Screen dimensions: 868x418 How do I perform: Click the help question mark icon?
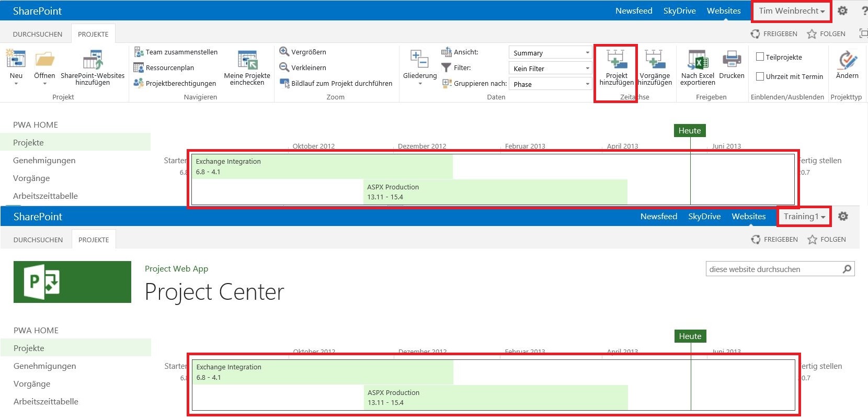pos(864,10)
